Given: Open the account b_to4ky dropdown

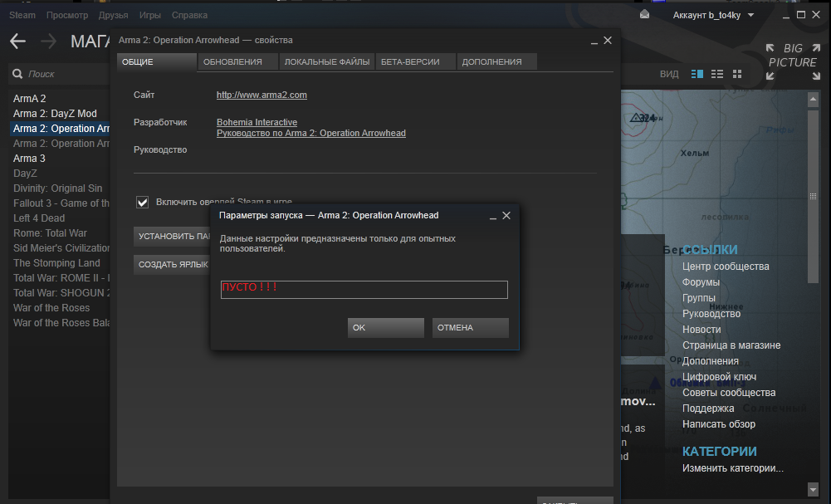Looking at the screenshot, I should (x=713, y=16).
